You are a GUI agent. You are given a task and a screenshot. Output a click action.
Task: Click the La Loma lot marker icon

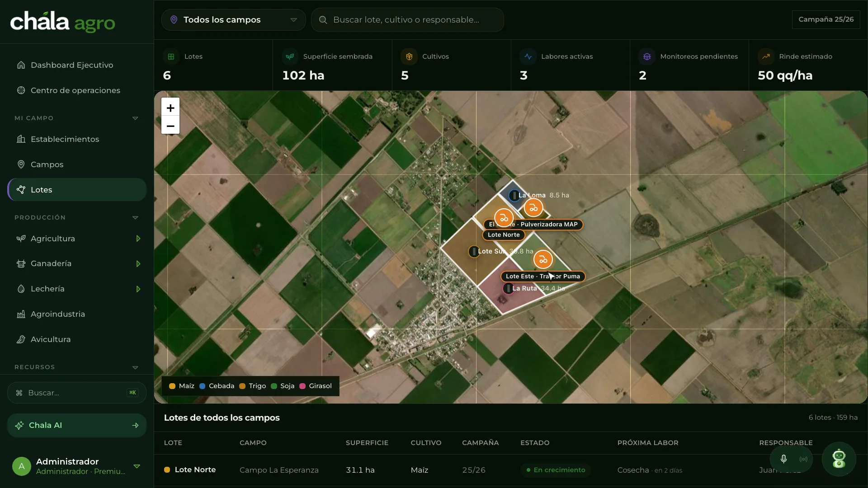514,196
